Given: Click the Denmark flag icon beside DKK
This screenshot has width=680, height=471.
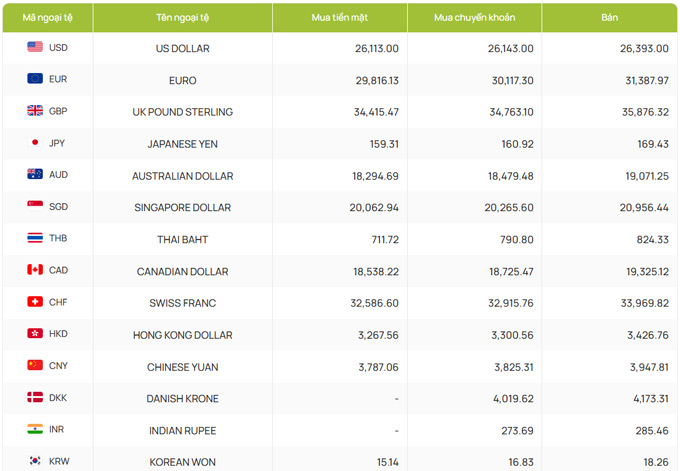Looking at the screenshot, I should [x=35, y=397].
